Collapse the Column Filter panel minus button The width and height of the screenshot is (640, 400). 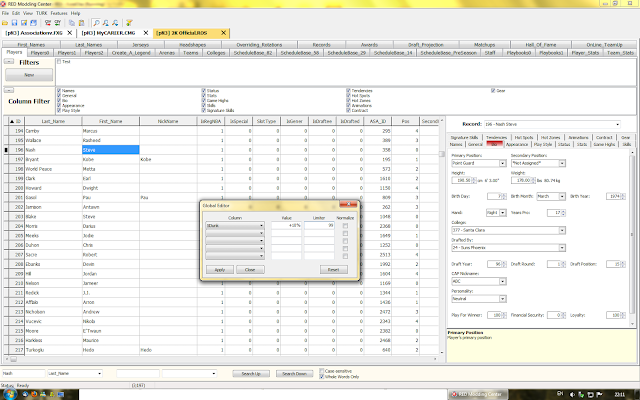(9, 91)
